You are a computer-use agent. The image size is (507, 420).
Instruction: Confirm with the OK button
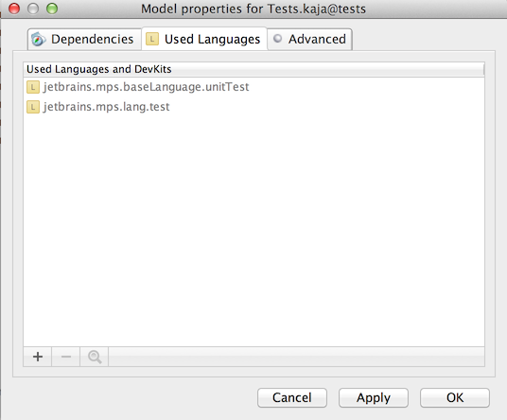455,397
